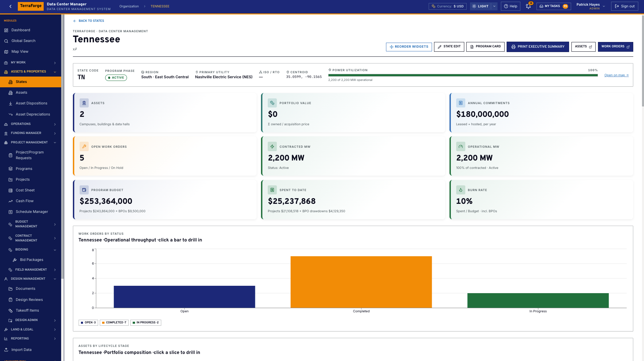This screenshot has height=361, width=644.
Task: Click Organization breadcrumb
Action: (x=129, y=6)
